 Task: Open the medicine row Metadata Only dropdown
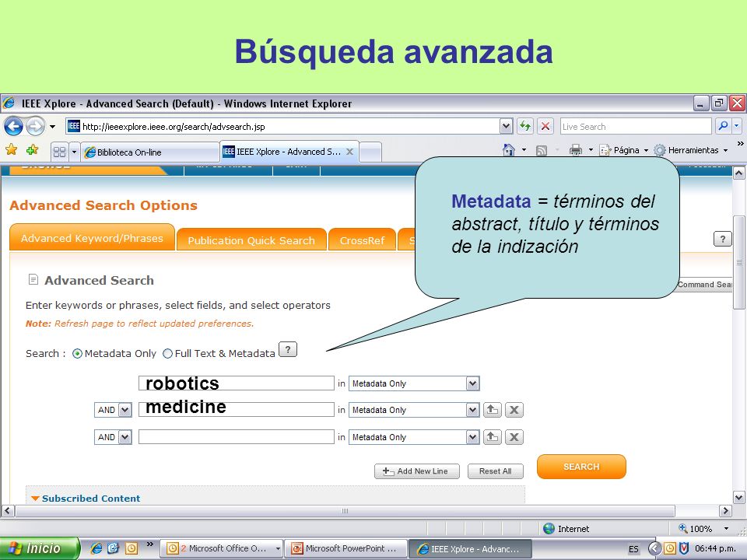coord(414,410)
